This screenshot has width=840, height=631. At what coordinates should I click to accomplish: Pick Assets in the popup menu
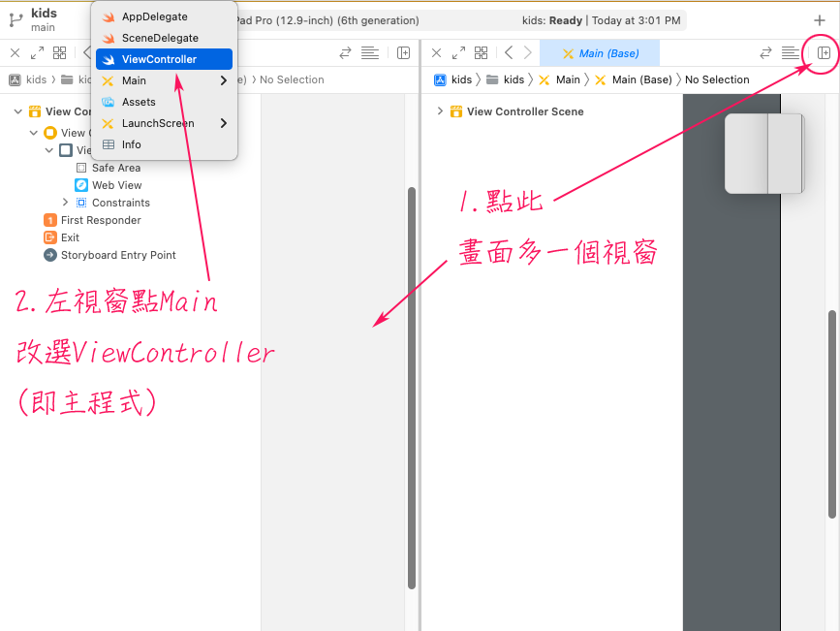(x=164, y=102)
